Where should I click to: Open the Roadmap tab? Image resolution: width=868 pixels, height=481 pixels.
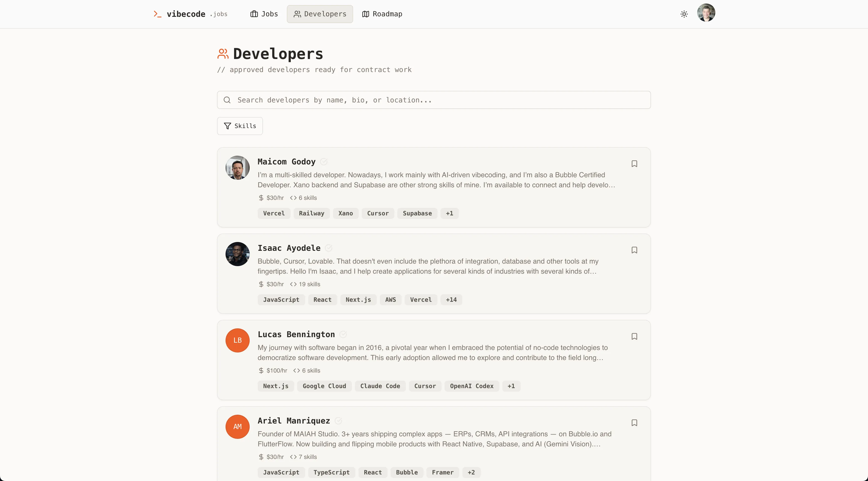382,14
